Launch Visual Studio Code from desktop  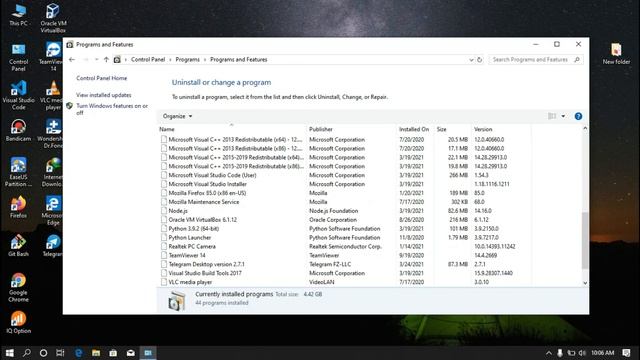point(18,96)
